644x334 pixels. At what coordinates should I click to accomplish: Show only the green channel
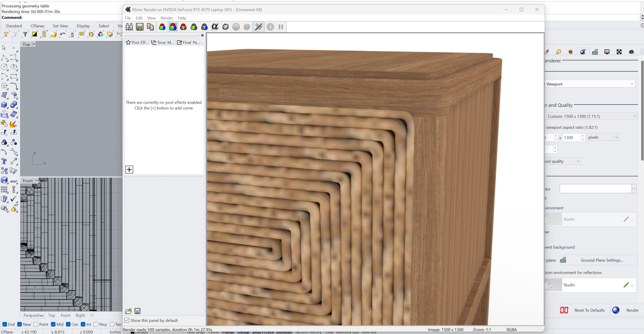[x=194, y=27]
